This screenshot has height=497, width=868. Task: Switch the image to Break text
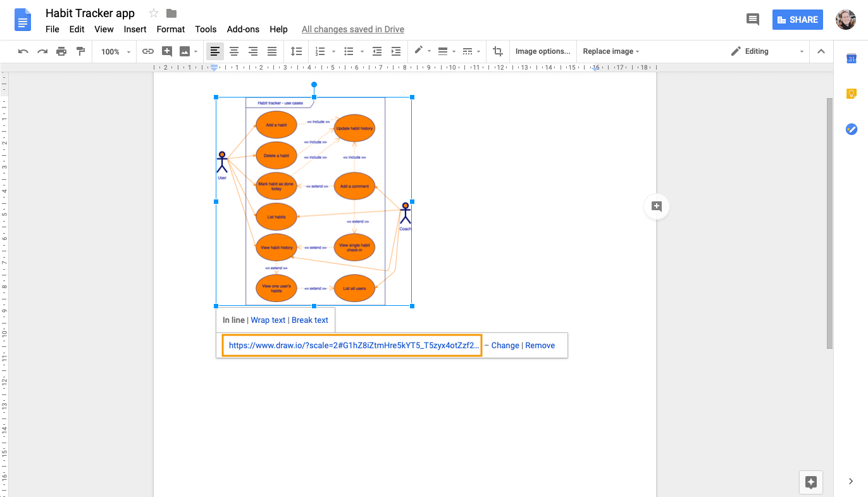[x=310, y=320]
